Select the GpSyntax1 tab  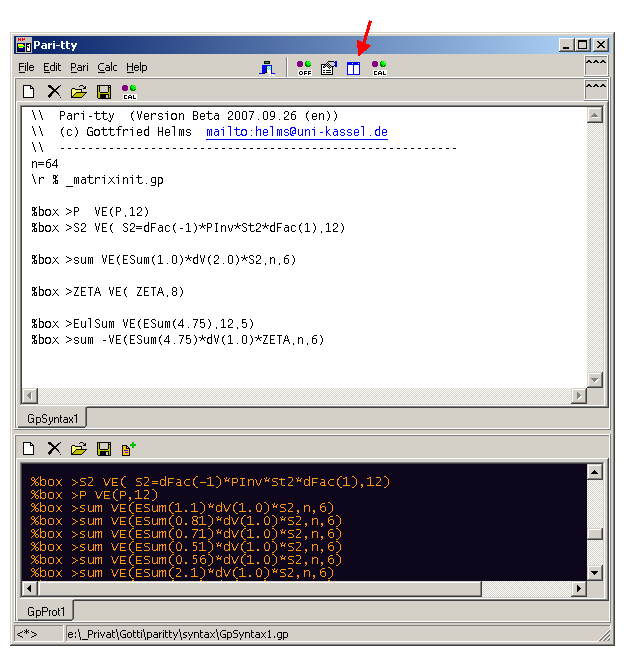54,418
